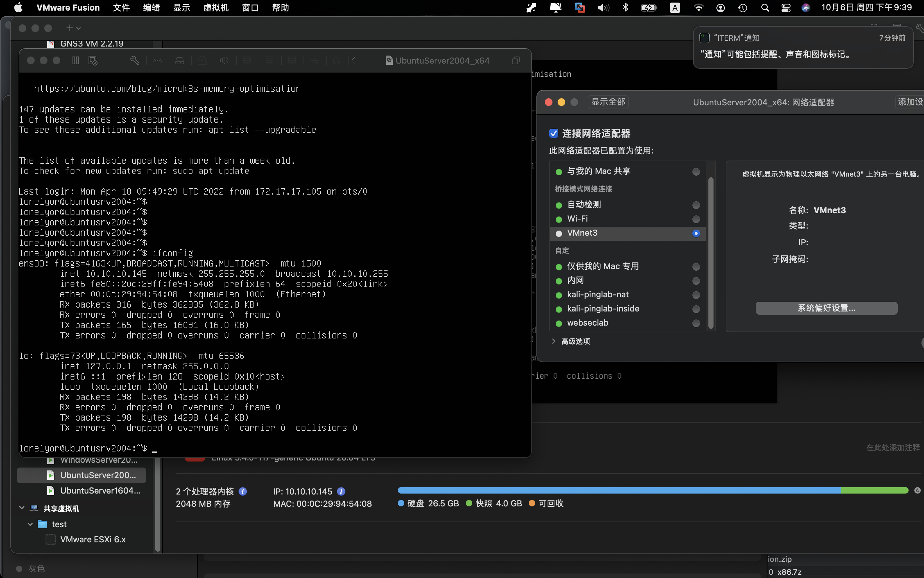This screenshot has height=578, width=924.
Task: Open VMware Fusion status icon in menu bar
Action: tap(580, 8)
